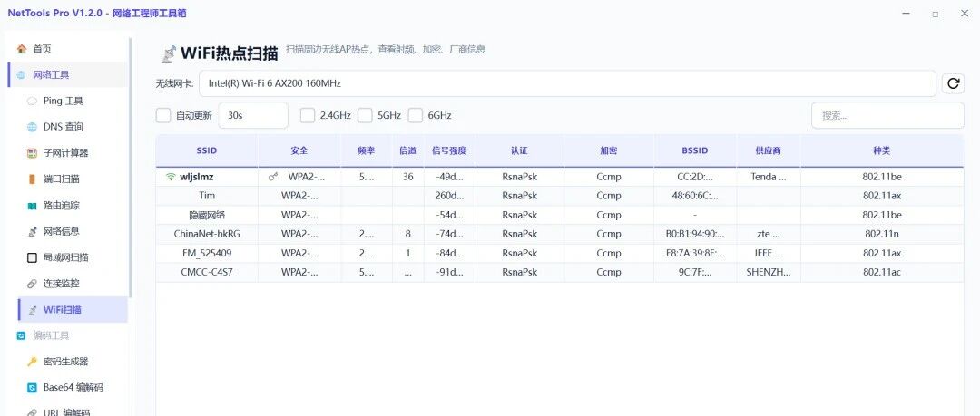Click the 搜索 search field

coord(887,116)
